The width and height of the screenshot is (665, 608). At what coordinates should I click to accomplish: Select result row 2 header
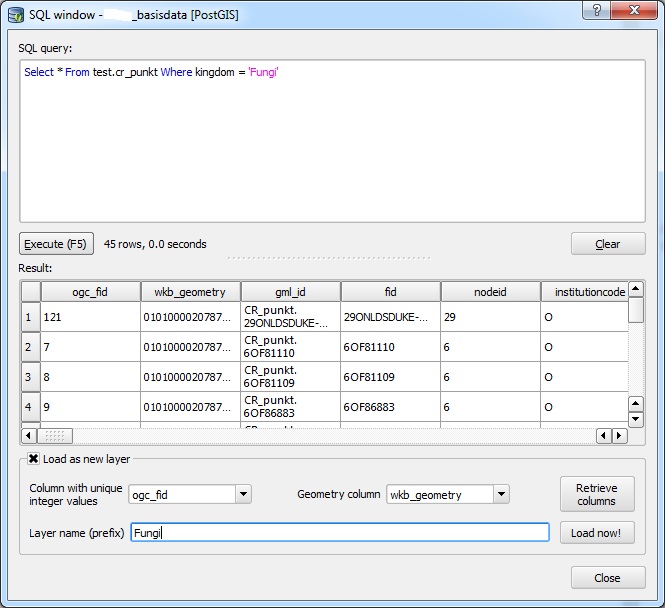[31, 347]
